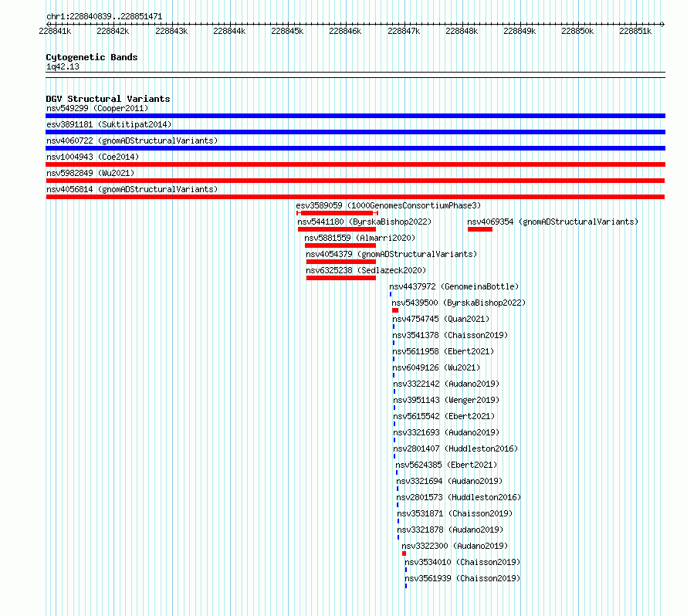
Task: Select nsv4056814 (gnomADStructuralVariants) label
Action: (132, 189)
